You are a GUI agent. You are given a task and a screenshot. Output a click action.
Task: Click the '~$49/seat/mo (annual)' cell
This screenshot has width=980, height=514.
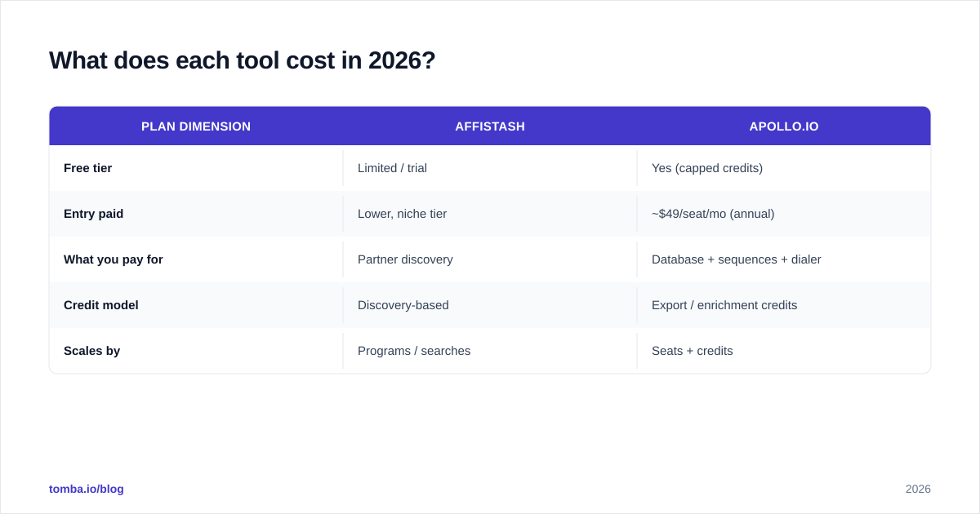pos(784,214)
